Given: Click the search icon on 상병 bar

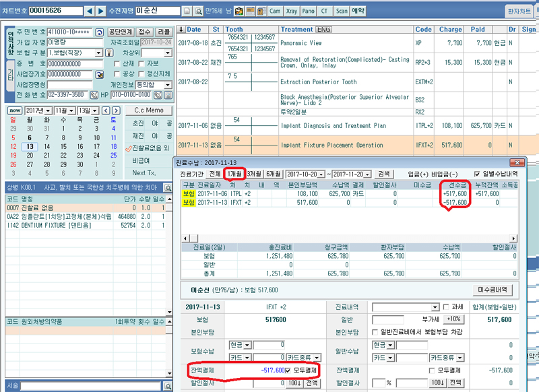Looking at the screenshot, I should [168, 187].
